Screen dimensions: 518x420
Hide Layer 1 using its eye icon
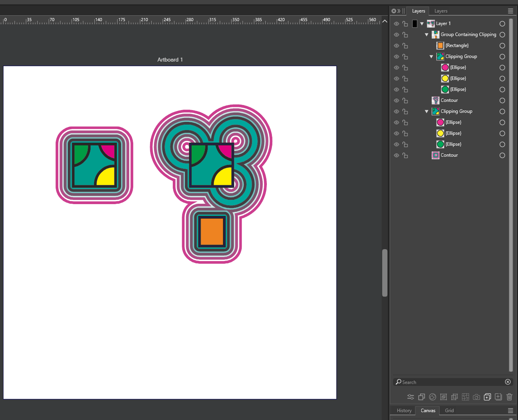[x=396, y=24]
